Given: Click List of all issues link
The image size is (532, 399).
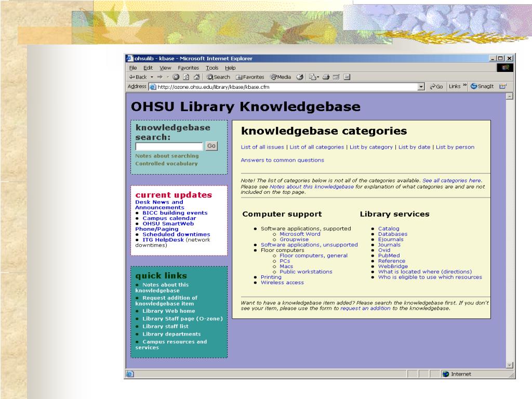Looking at the screenshot, I should coord(262,147).
